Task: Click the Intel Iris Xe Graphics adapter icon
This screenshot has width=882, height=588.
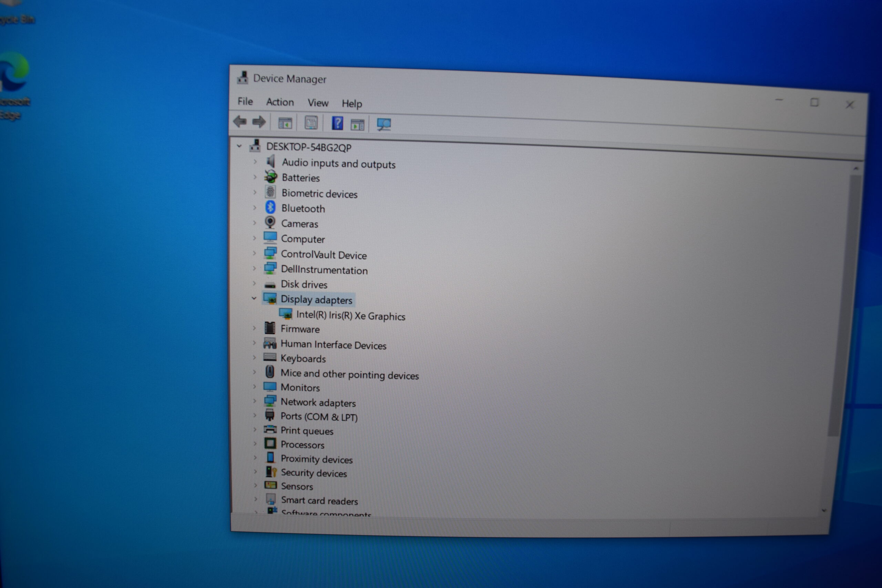Action: 286,314
